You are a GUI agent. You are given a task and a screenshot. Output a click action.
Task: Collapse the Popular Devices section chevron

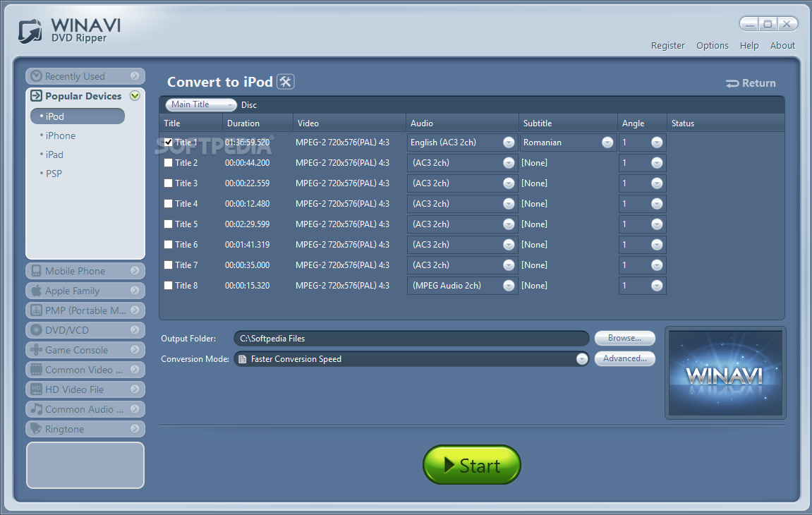coord(135,96)
